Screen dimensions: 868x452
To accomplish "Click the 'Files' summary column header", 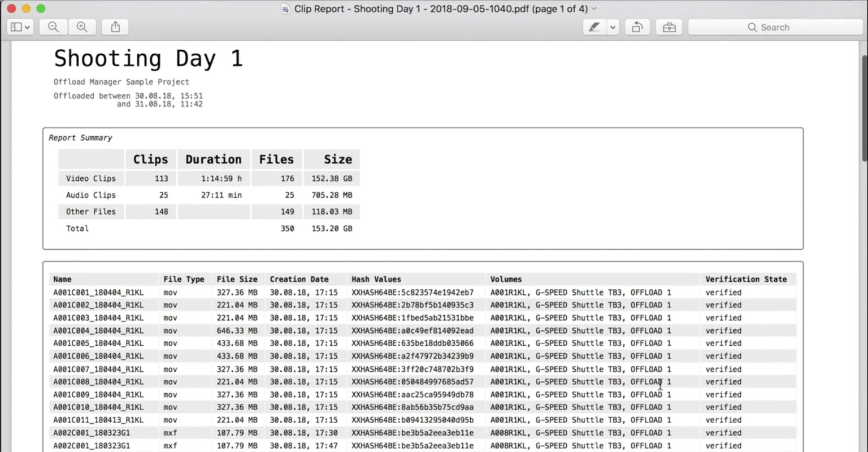I will [276, 159].
